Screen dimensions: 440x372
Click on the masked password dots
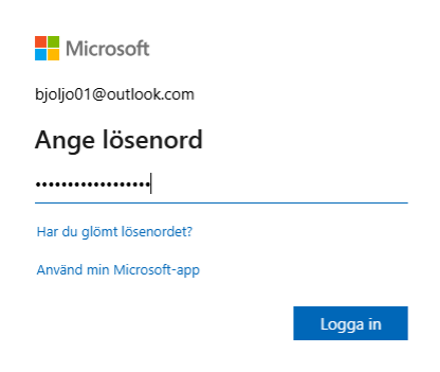[92, 184]
